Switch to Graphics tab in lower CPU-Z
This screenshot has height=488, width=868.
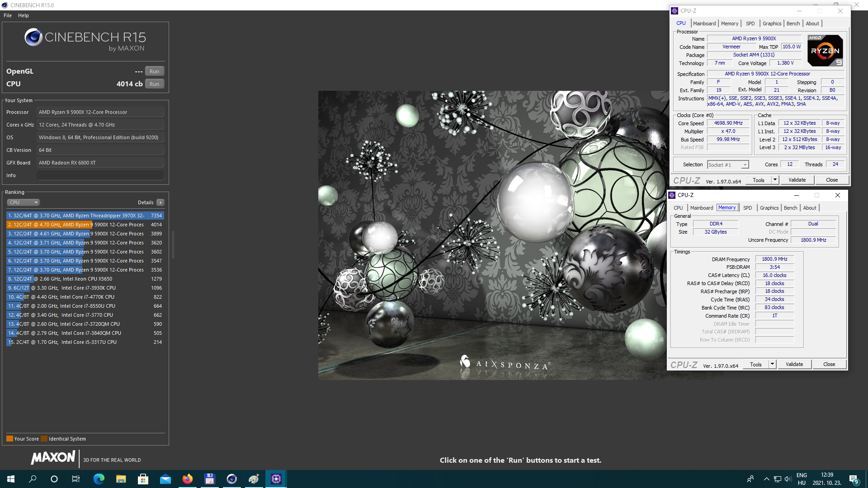point(769,208)
